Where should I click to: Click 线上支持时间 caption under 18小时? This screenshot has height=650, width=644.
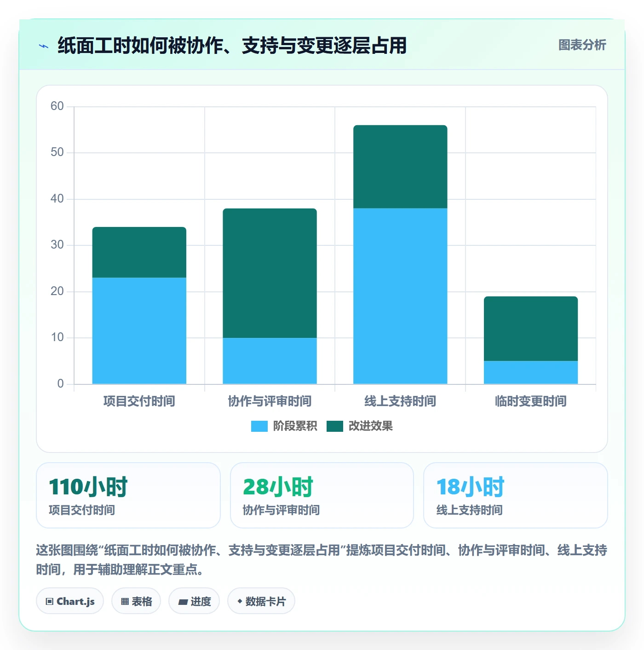[x=469, y=510]
